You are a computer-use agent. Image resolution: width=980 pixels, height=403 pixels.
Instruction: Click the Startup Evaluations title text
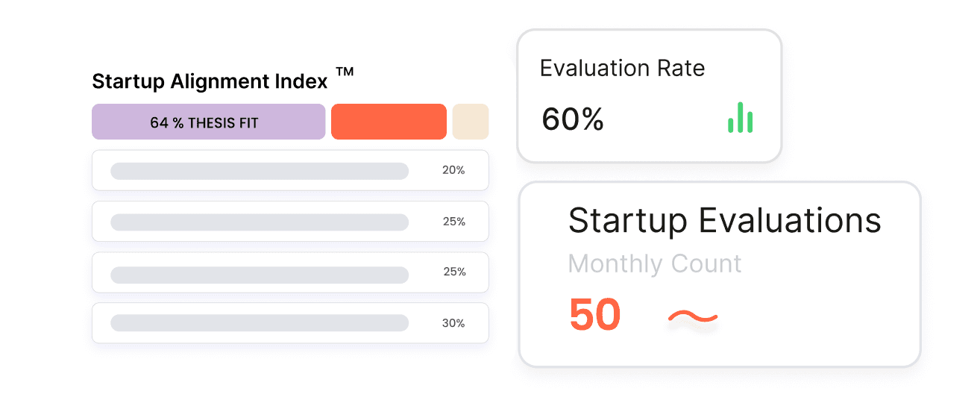click(x=724, y=221)
